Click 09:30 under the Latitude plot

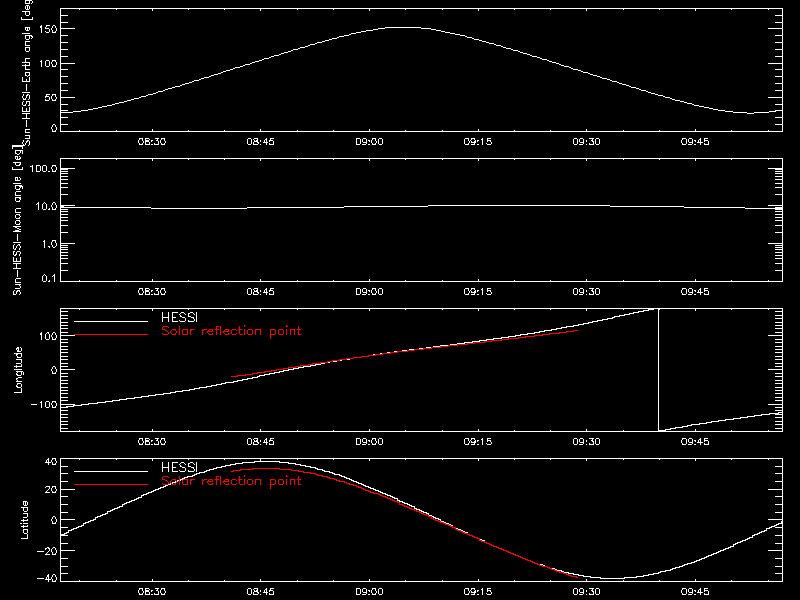point(586,592)
